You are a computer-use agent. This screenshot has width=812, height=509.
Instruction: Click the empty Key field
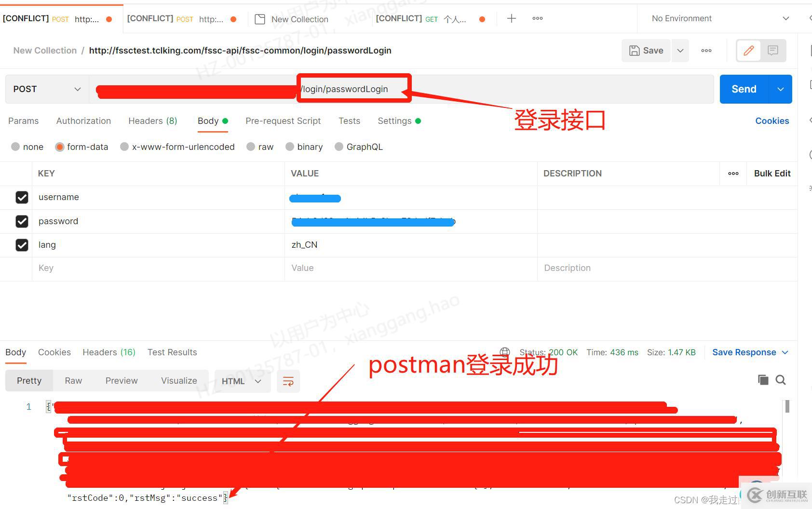pyautogui.click(x=158, y=268)
